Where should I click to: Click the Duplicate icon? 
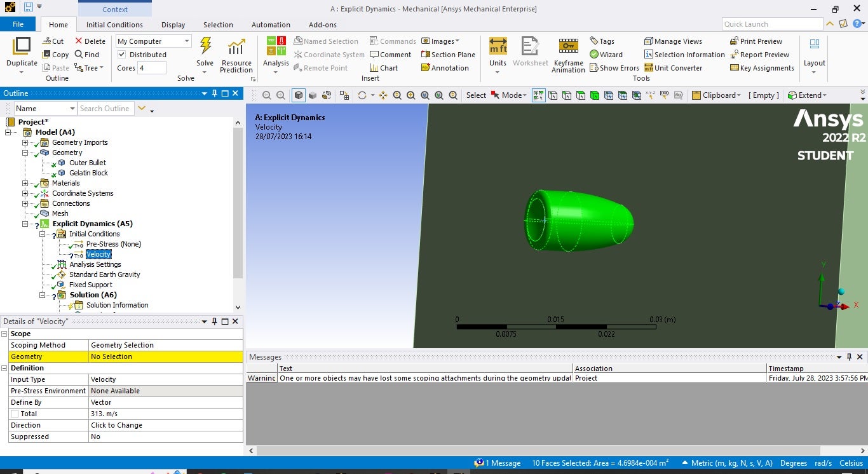point(22,46)
